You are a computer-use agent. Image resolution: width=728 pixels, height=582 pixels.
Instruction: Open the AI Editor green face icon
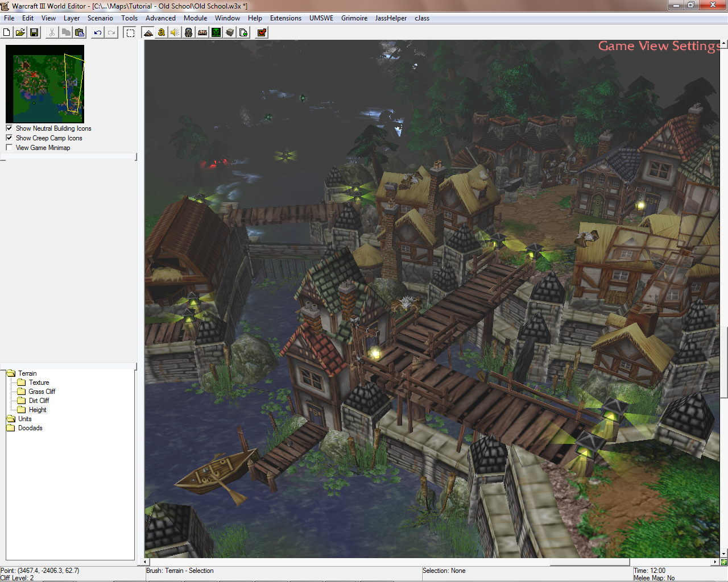(216, 32)
